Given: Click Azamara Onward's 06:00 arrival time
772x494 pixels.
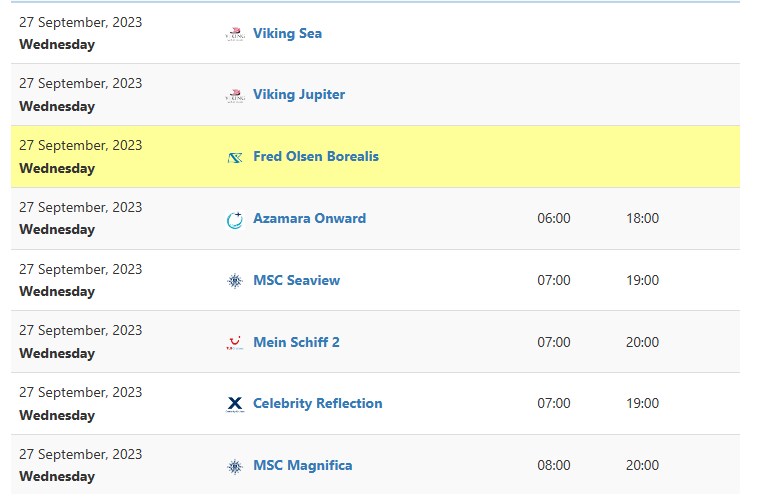Looking at the screenshot, I should click(554, 218).
